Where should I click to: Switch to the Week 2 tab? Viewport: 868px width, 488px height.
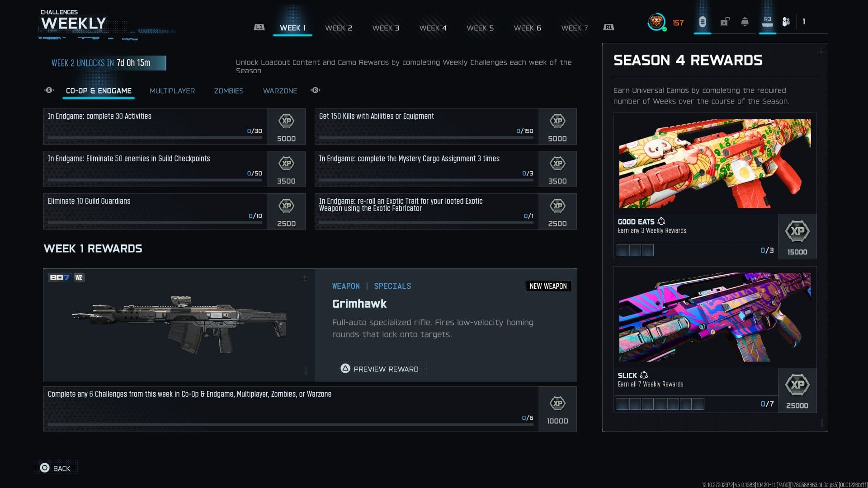point(339,28)
